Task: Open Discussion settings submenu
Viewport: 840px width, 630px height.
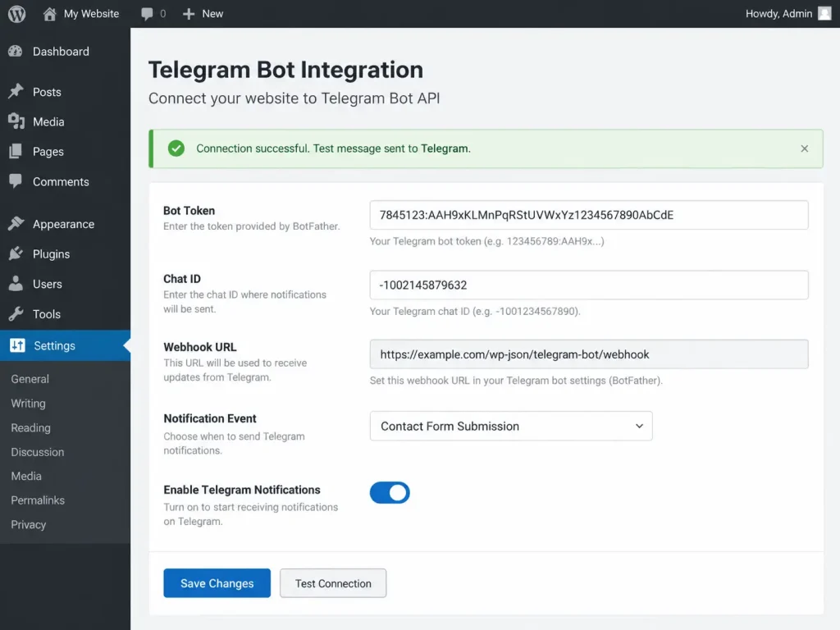Action: pos(38,452)
